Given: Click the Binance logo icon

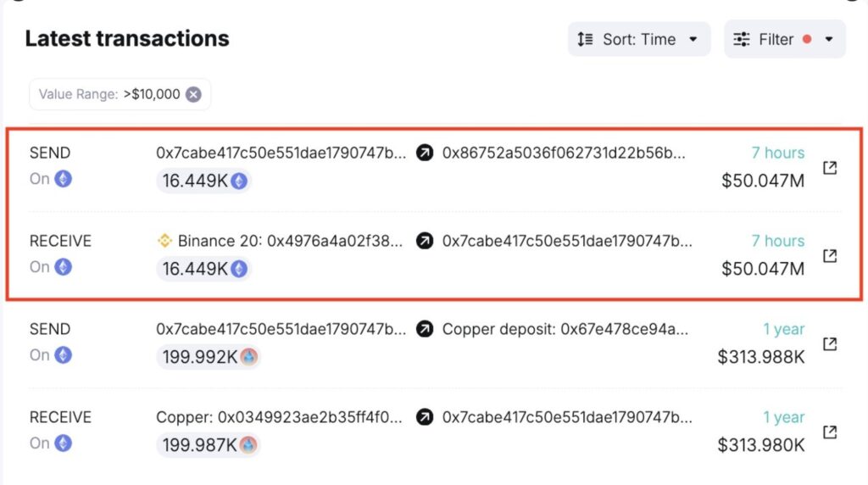Looking at the screenshot, I should click(x=164, y=241).
